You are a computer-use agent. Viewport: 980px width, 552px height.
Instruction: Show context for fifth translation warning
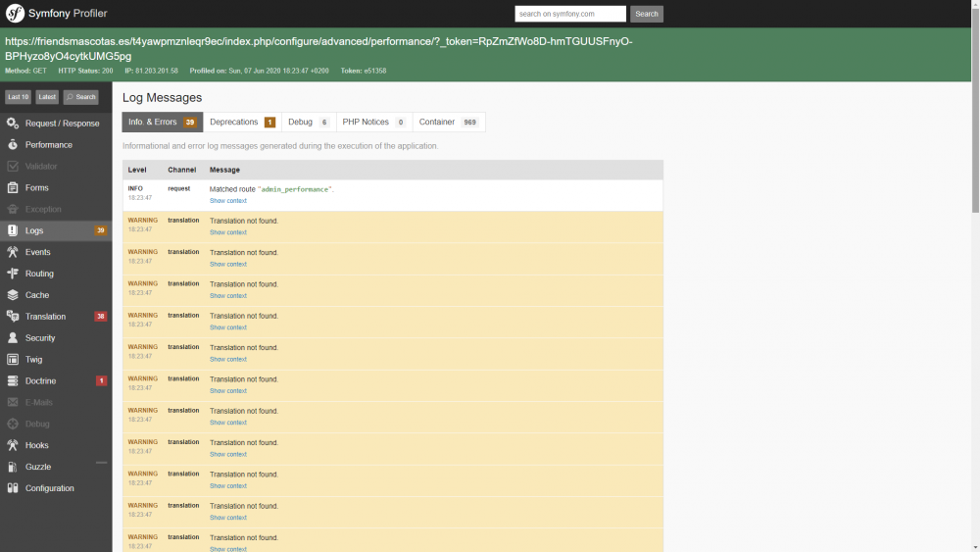click(x=228, y=360)
